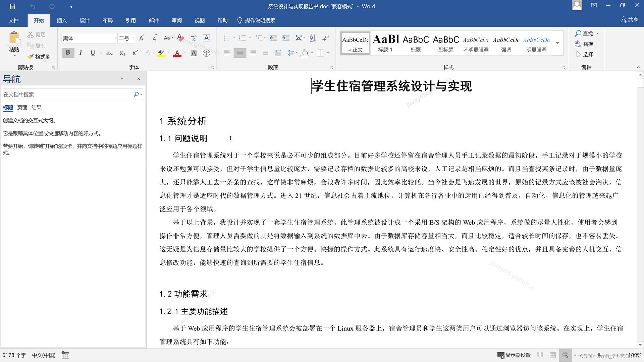Click the Save icon in title bar
The image size is (644, 362).
[x=12, y=6]
